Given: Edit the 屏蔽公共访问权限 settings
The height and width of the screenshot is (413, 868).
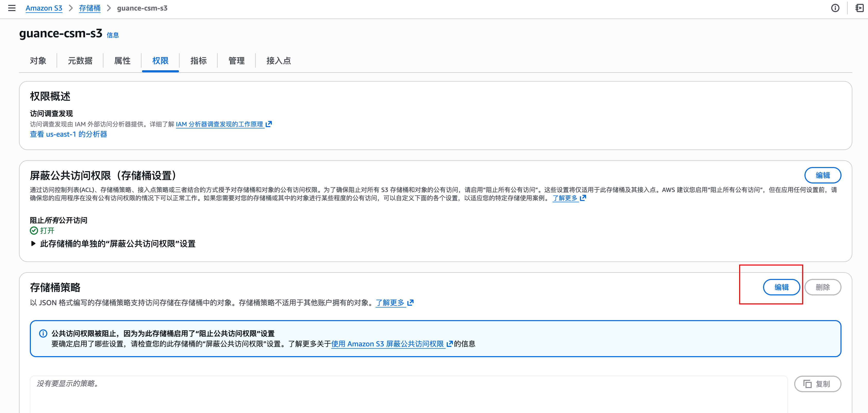Looking at the screenshot, I should (x=822, y=175).
